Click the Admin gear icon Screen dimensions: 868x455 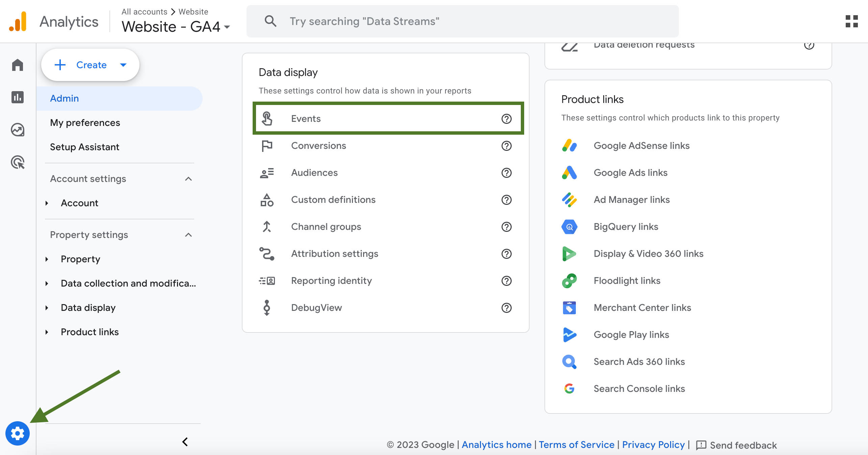tap(18, 433)
